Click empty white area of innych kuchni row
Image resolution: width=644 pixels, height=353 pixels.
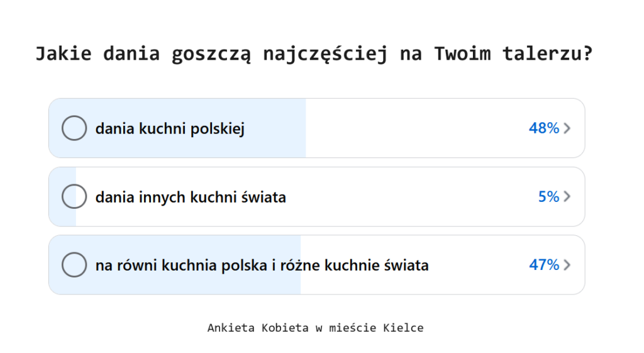coord(411,196)
